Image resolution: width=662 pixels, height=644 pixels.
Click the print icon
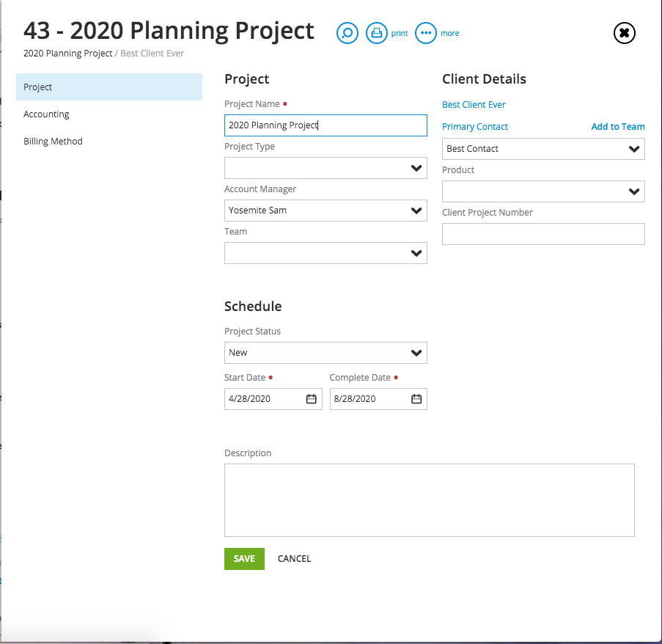click(x=376, y=33)
